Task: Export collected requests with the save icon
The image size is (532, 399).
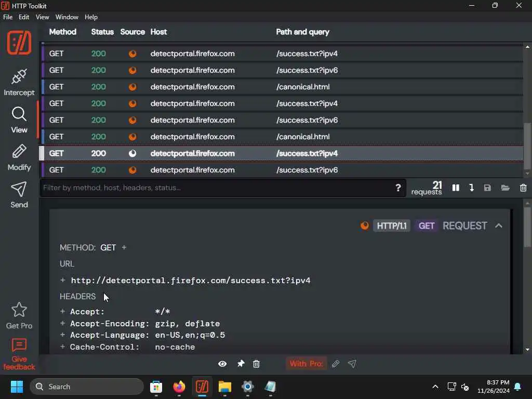Action: click(487, 188)
